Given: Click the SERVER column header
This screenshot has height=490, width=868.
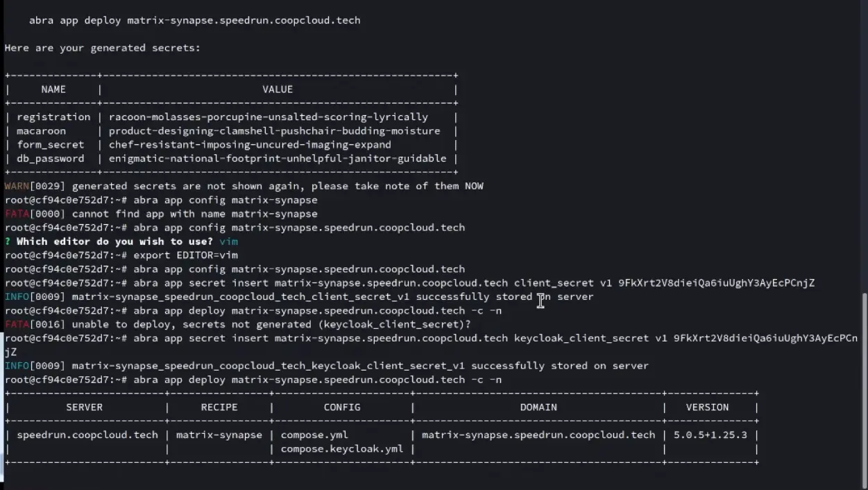Looking at the screenshot, I should 84,407.
